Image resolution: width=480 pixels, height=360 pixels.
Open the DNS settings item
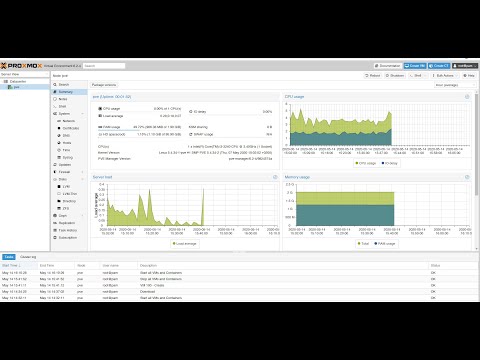pyautogui.click(x=69, y=136)
